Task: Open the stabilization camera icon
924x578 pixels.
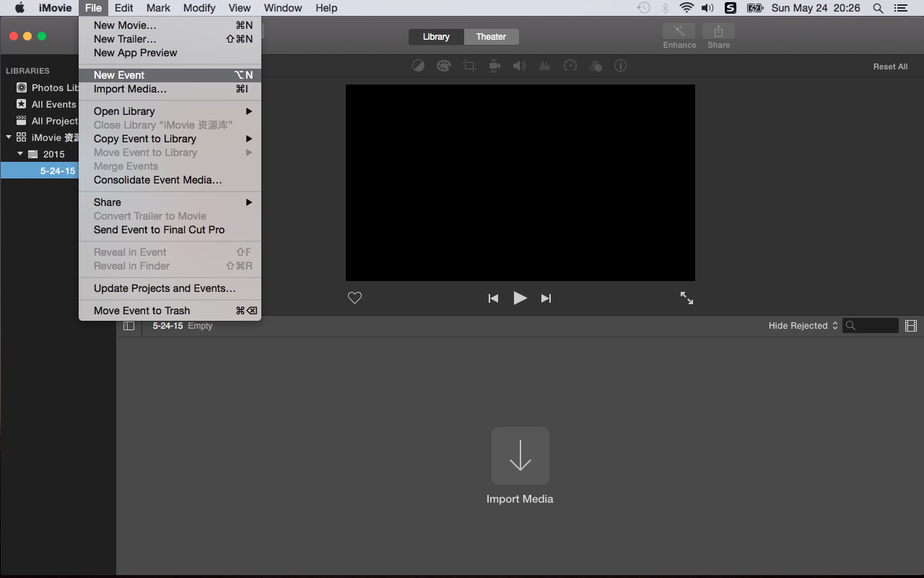Action: coord(494,66)
